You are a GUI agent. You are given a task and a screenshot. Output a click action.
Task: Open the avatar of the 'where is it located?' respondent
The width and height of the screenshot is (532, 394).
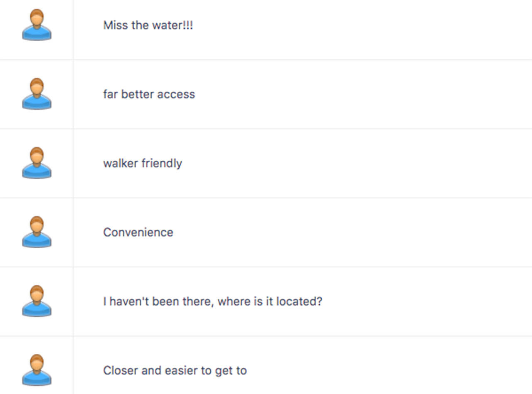point(37,301)
